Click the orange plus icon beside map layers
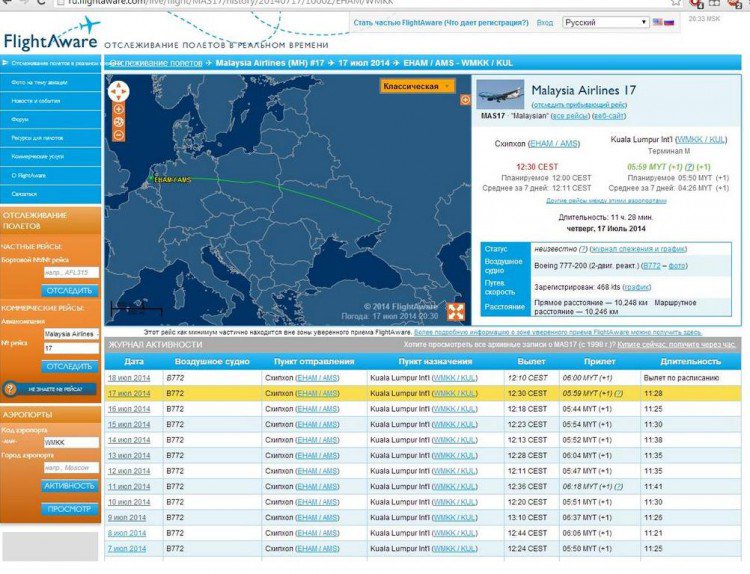The image size is (750, 574). (x=464, y=100)
